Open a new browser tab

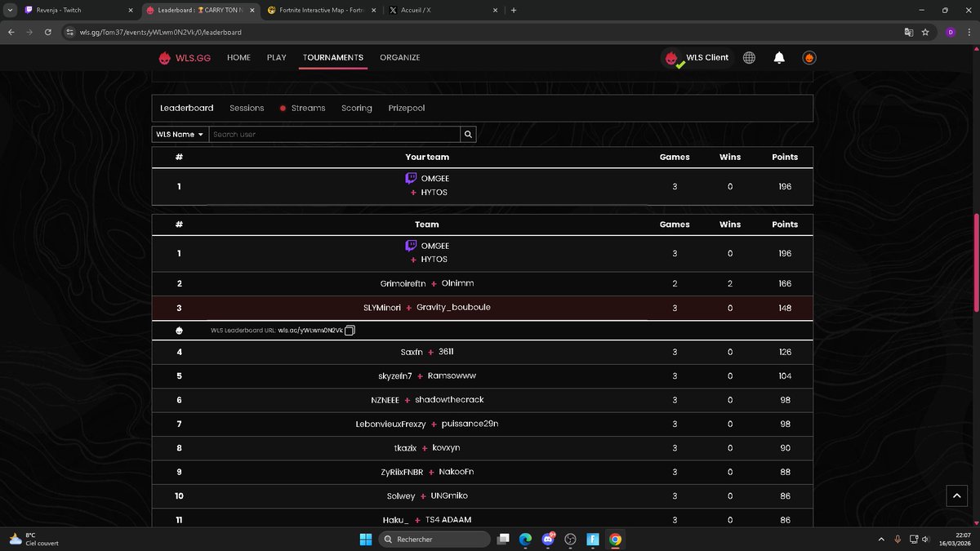click(514, 10)
